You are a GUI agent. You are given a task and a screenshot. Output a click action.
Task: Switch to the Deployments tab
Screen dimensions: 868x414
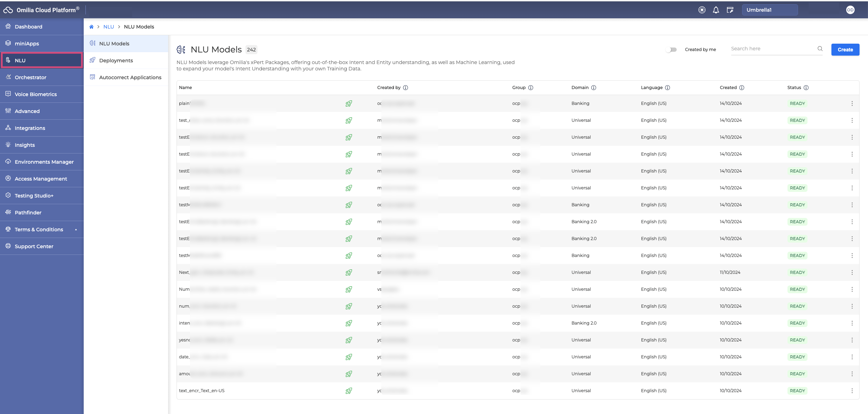[x=116, y=61]
